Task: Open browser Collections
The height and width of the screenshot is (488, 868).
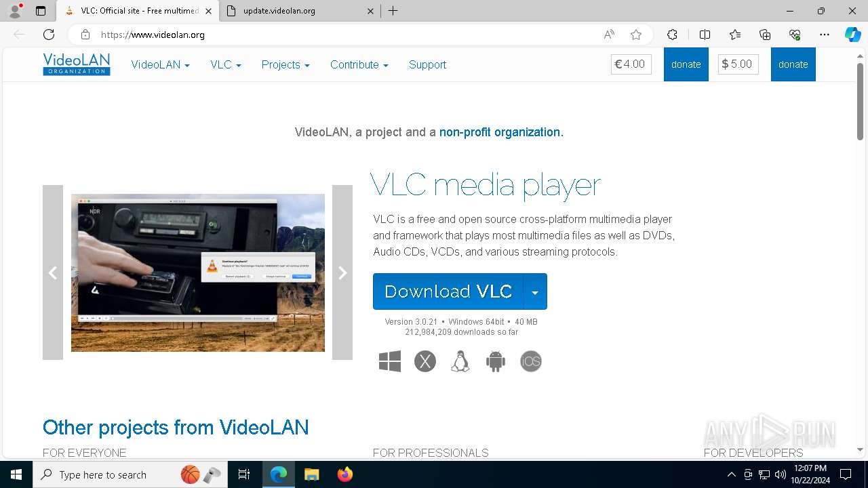Action: point(765,35)
